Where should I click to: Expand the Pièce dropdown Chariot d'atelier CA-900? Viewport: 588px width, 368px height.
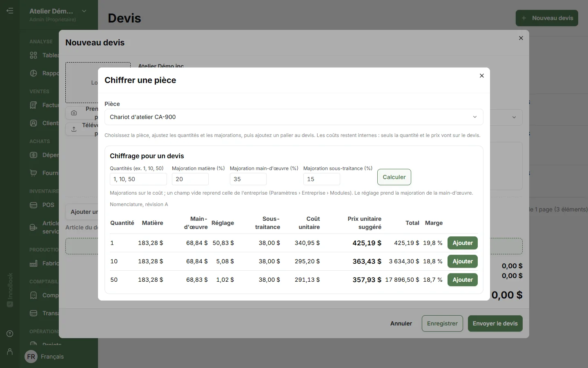coord(294,117)
